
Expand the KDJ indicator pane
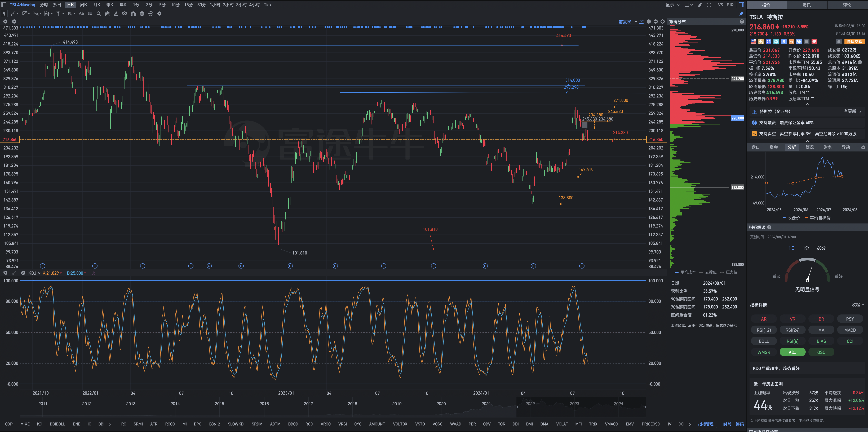(14, 273)
